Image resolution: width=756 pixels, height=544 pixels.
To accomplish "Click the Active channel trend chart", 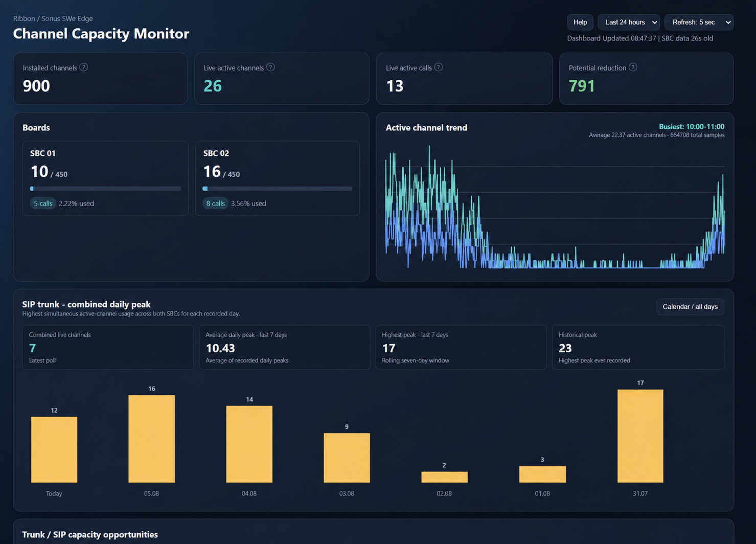I will (555, 207).
